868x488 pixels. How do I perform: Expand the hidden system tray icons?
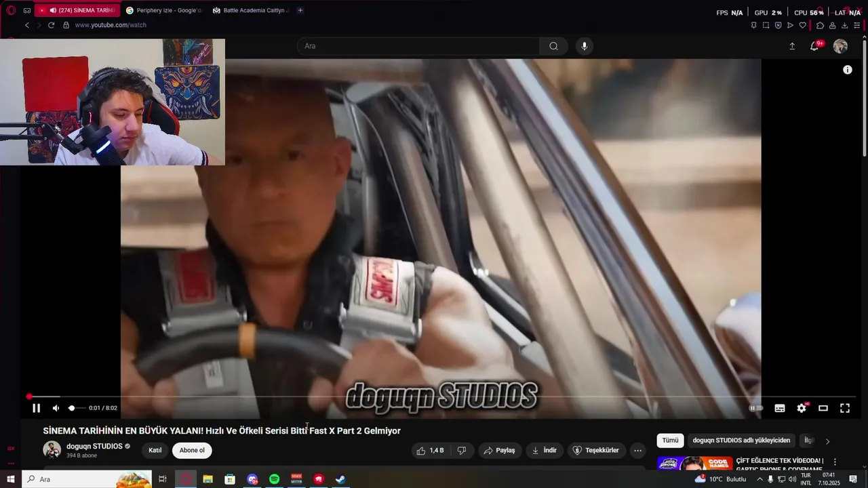759,479
